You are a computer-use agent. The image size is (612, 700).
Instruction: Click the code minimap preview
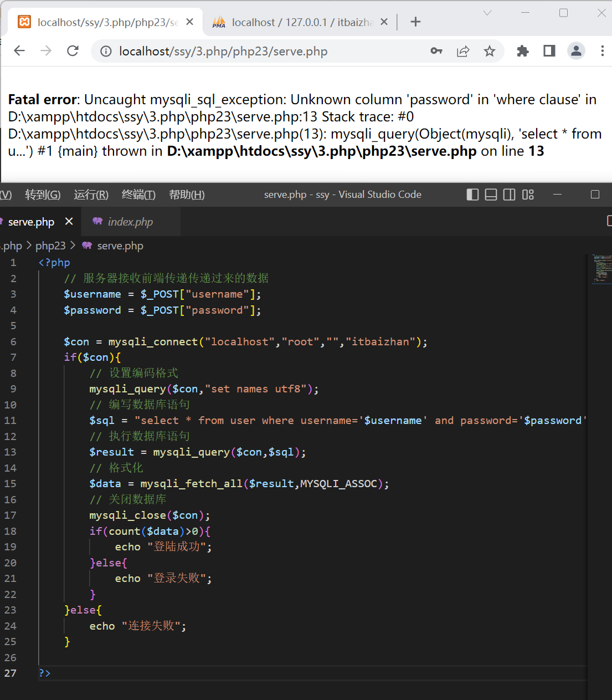601,269
